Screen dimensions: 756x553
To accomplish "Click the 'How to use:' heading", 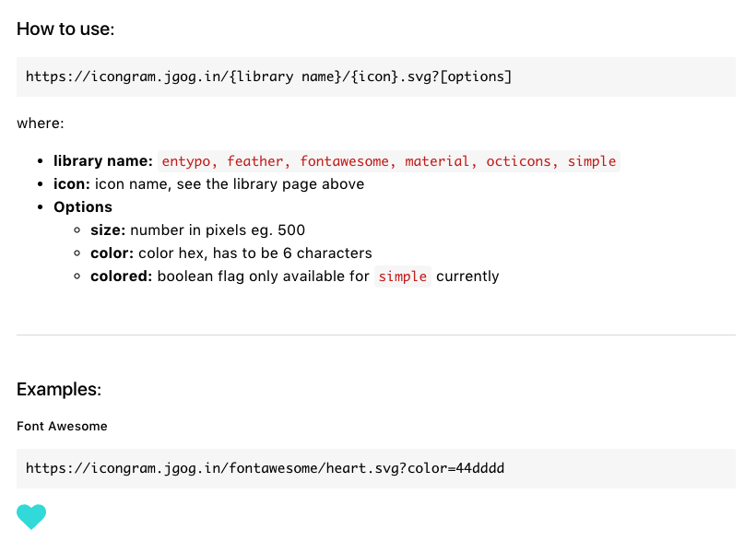I will pos(65,29).
